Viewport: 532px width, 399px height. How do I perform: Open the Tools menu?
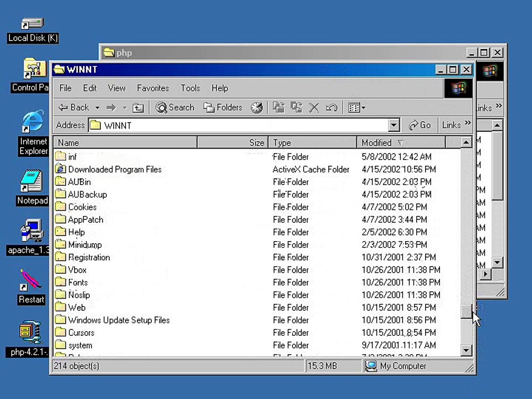click(190, 88)
